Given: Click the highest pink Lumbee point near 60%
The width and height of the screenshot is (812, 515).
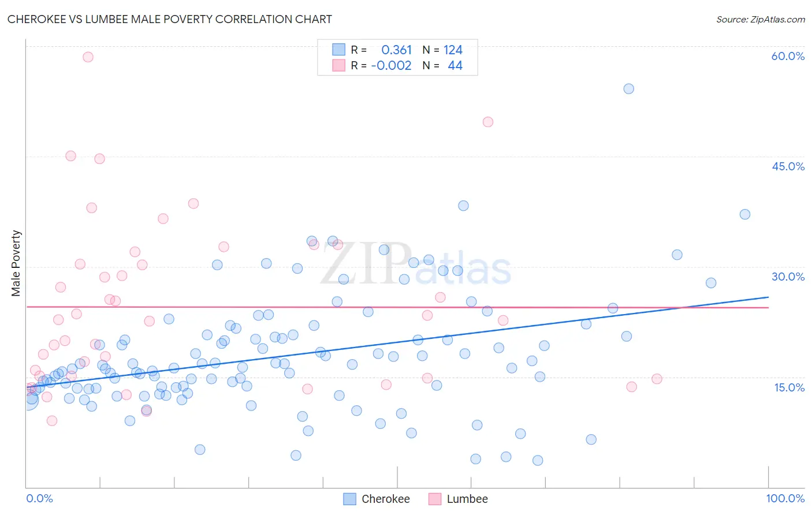Looking at the screenshot, I should click(x=88, y=57).
